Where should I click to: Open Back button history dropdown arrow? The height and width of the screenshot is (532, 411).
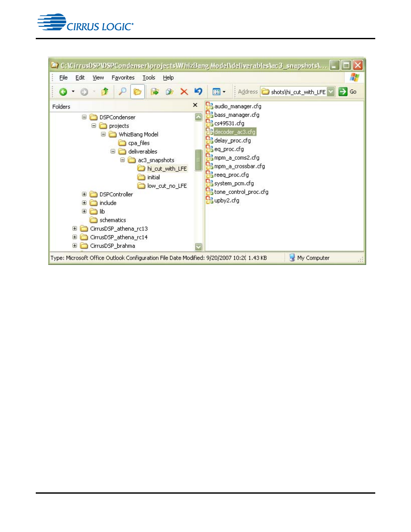73,92
